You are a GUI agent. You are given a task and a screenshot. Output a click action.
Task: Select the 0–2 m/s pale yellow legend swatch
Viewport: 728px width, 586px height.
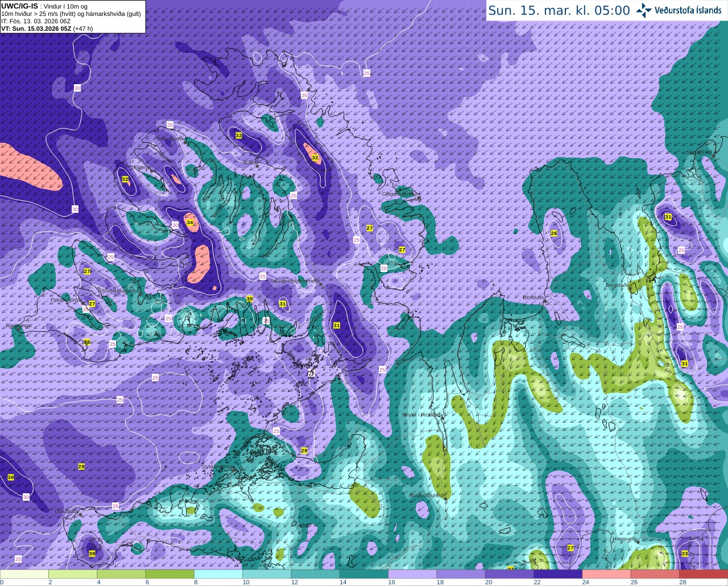coord(24,574)
